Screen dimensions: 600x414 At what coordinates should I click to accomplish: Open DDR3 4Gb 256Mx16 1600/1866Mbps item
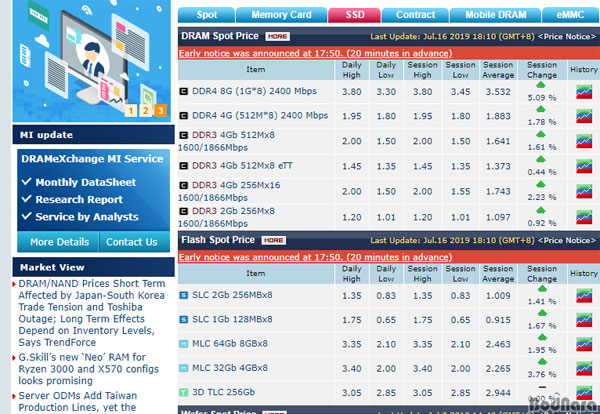(229, 191)
